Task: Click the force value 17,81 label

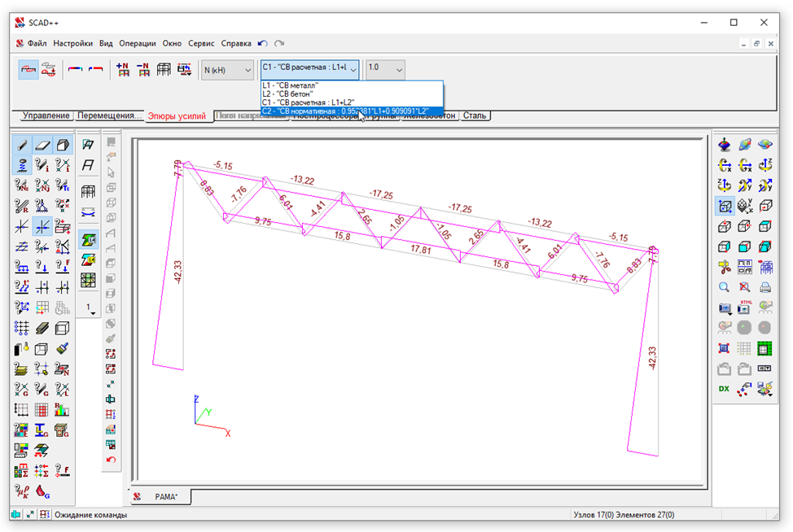Action: pos(421,250)
